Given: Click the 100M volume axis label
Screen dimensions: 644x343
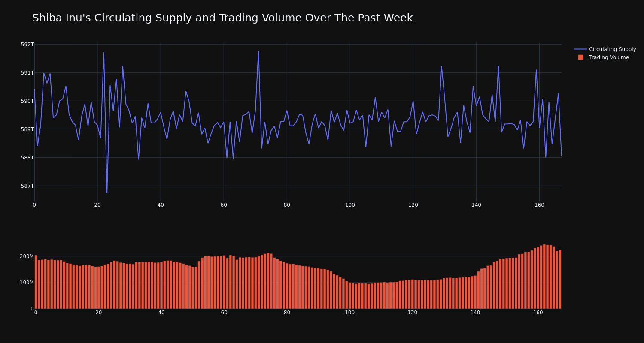Looking at the screenshot, I should [x=27, y=283].
